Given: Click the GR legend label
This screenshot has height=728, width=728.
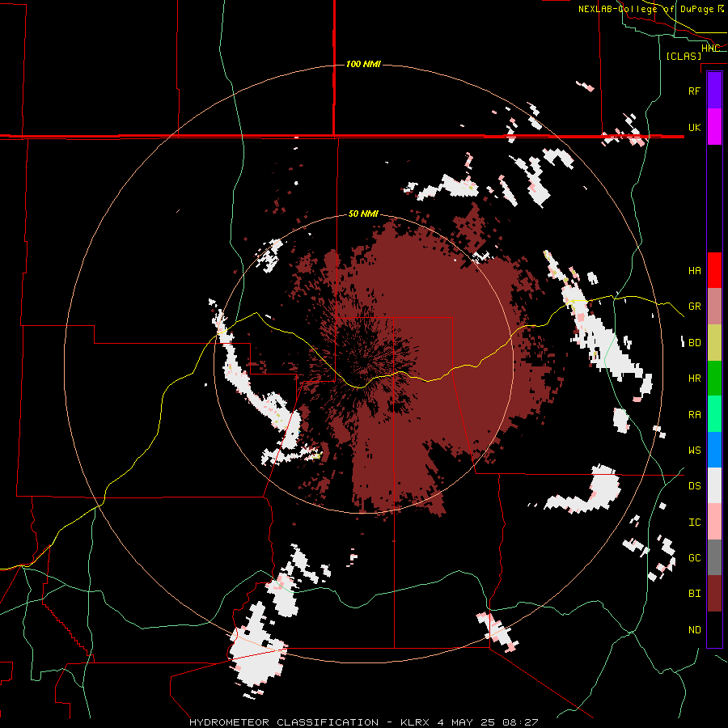Looking at the screenshot, I should coord(694,307).
